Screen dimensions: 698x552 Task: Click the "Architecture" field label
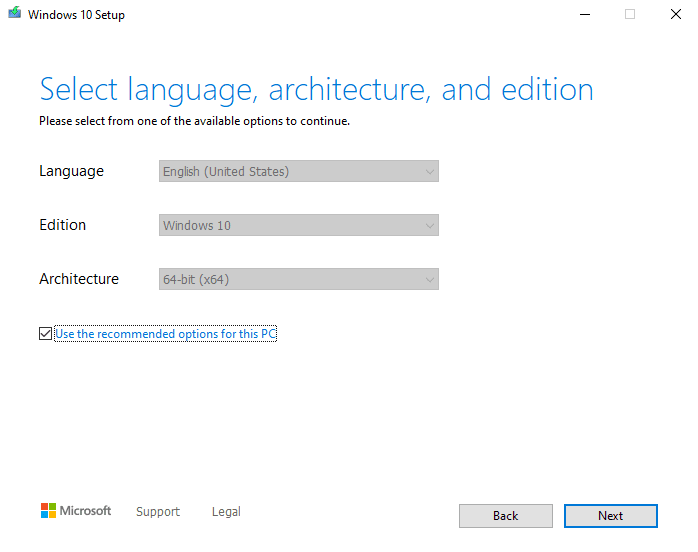click(79, 279)
